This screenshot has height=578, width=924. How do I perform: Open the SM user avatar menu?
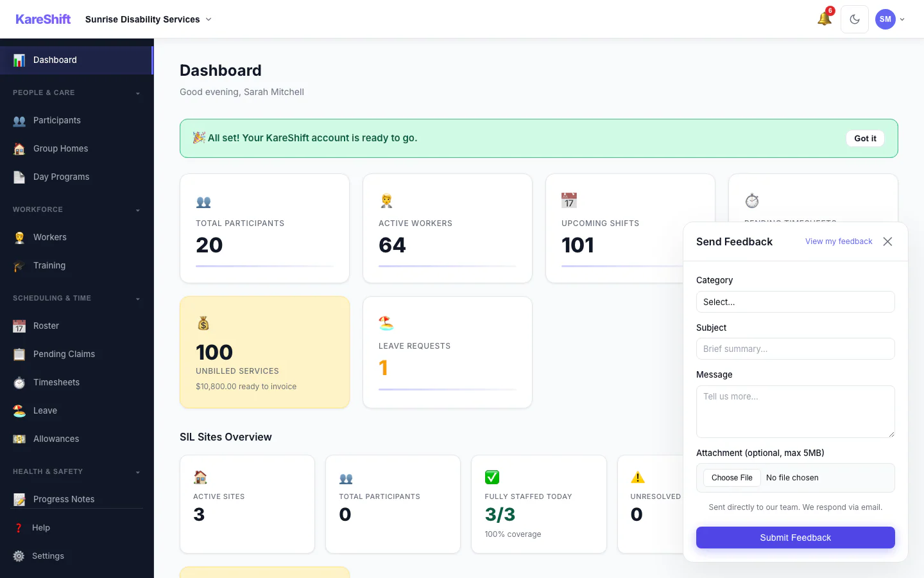[890, 19]
